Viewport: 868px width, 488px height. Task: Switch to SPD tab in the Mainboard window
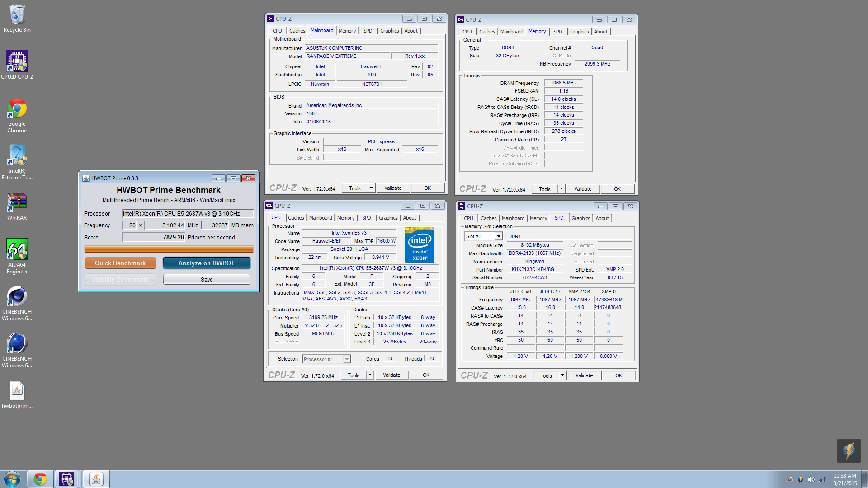tap(368, 31)
